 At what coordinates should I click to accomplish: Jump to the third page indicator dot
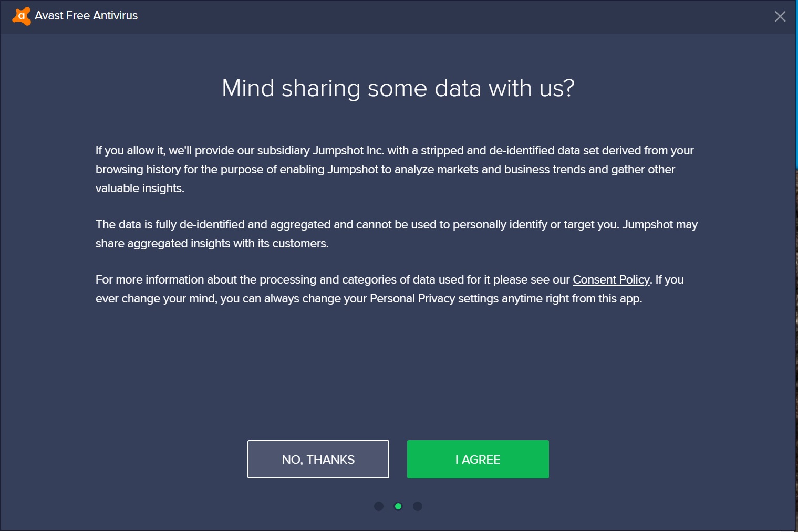418,506
